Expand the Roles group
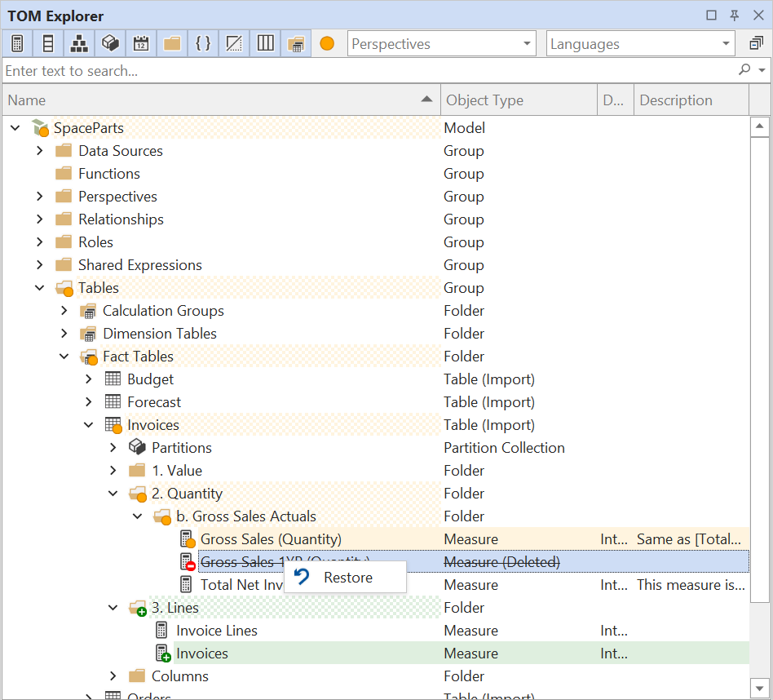773x700 pixels. coord(40,241)
